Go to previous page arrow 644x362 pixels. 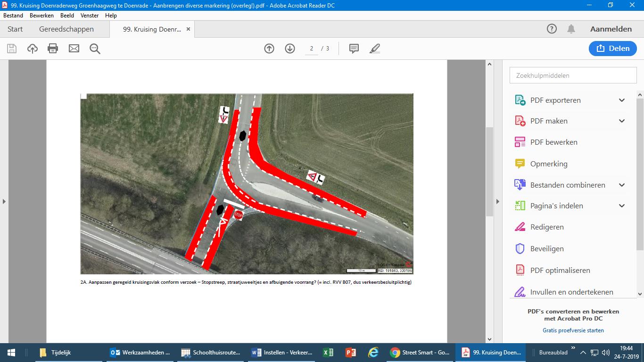[269, 49]
